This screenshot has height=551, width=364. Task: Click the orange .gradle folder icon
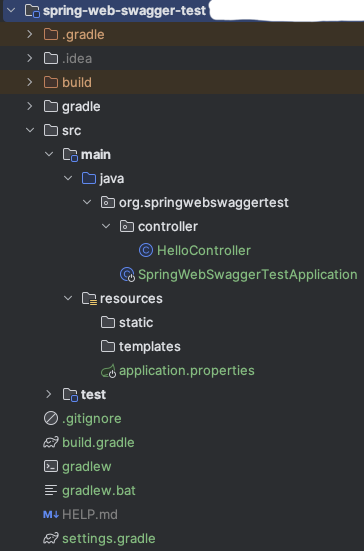(51, 34)
